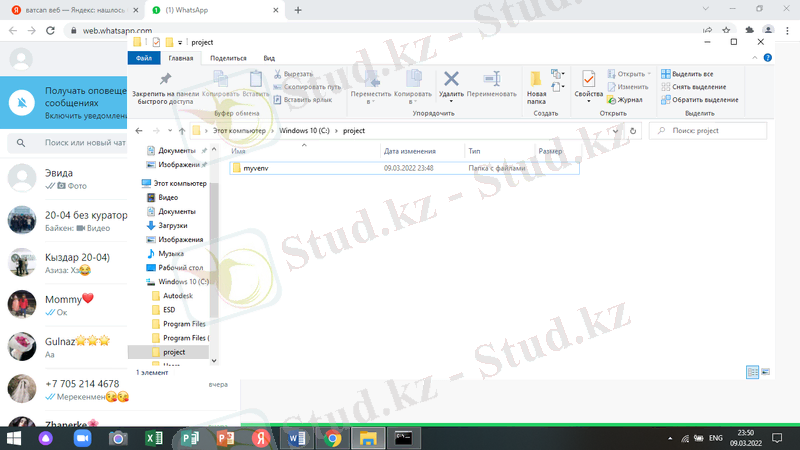This screenshot has width=800, height=450.
Task: Open Word from the taskbar
Action: (x=296, y=438)
